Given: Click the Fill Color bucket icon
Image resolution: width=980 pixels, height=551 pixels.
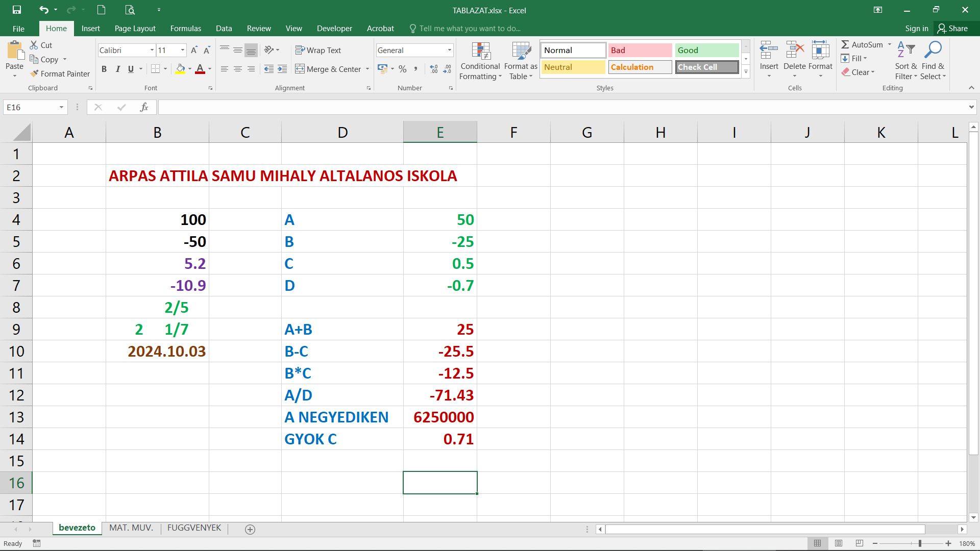Looking at the screenshot, I should (180, 69).
